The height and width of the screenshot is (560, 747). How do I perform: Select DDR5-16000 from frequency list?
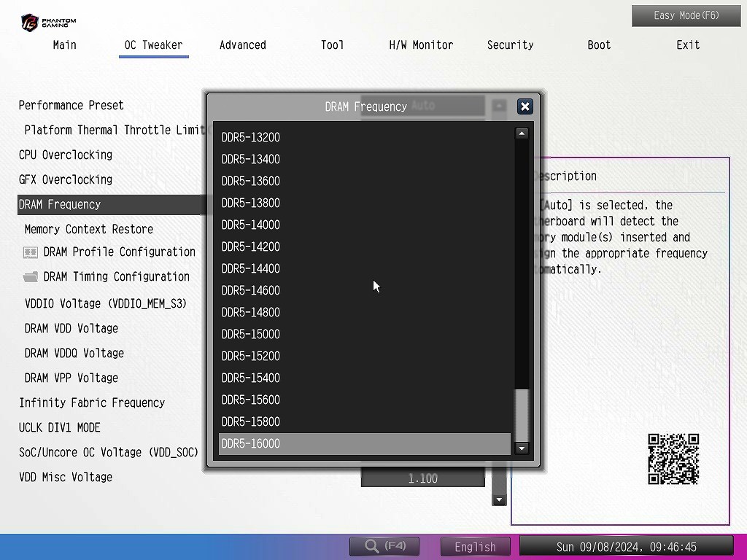pos(364,443)
